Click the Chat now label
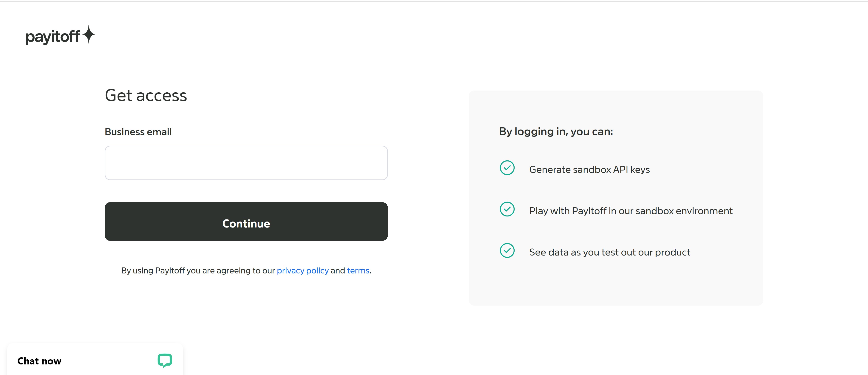868x375 pixels. tap(39, 361)
